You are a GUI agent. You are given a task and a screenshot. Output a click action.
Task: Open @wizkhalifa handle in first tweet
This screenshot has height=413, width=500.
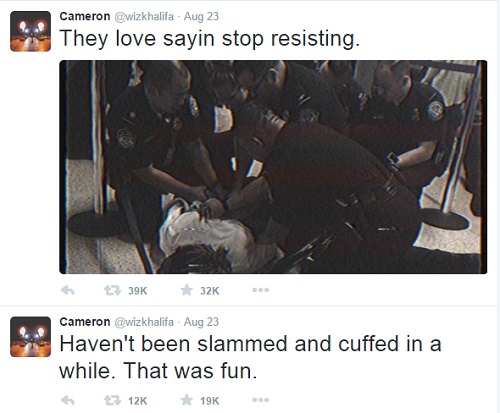pyautogui.click(x=144, y=16)
